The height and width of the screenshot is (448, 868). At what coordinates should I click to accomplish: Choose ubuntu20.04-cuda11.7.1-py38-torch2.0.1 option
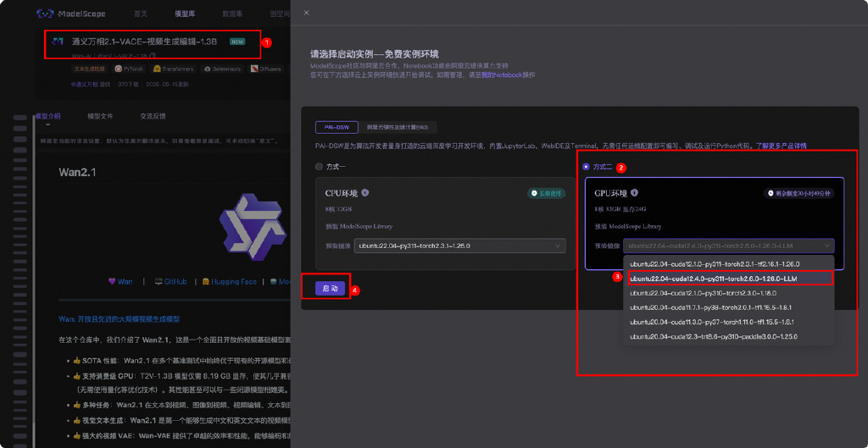click(728, 307)
